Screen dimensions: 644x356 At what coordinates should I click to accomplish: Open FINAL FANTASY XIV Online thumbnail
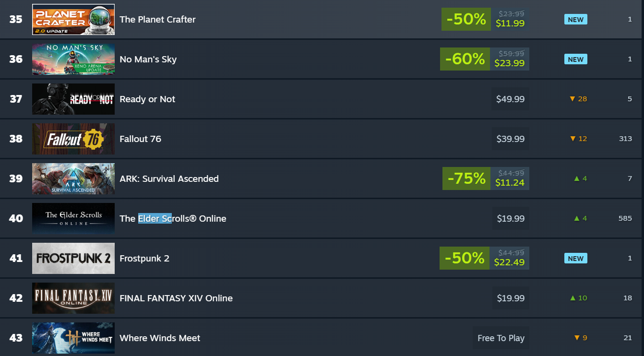[73, 298]
